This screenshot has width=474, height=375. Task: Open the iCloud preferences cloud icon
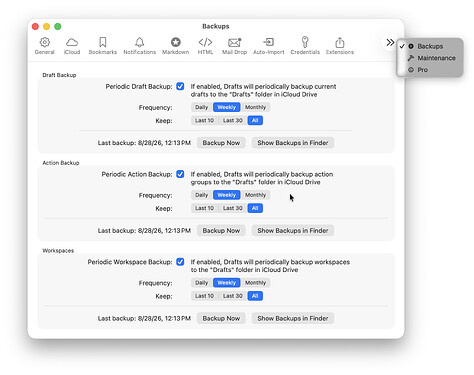click(x=72, y=42)
